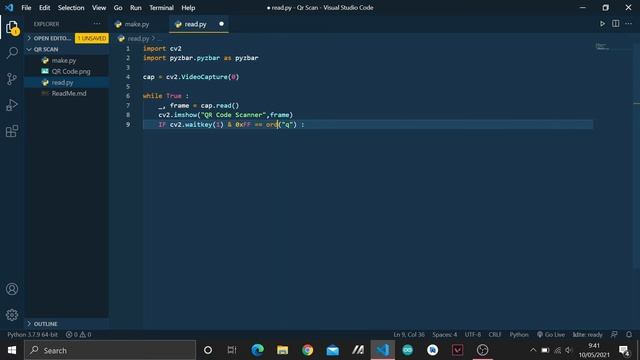
Task: Open the File menu
Action: point(26,8)
